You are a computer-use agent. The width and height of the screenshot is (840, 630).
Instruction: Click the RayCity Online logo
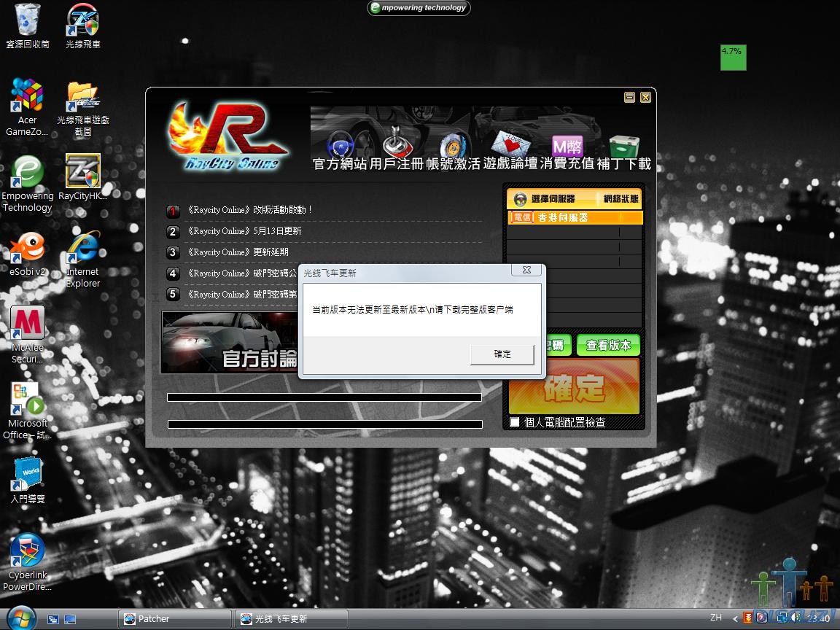227,136
